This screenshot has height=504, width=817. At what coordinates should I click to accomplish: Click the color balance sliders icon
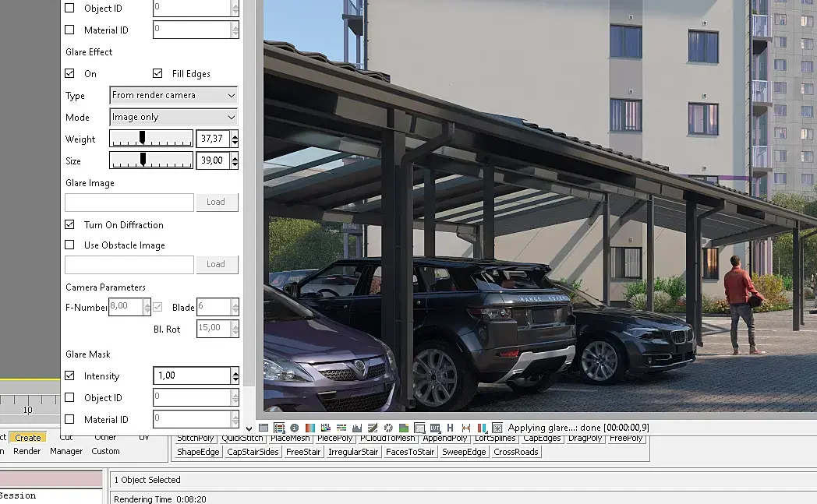point(341,428)
